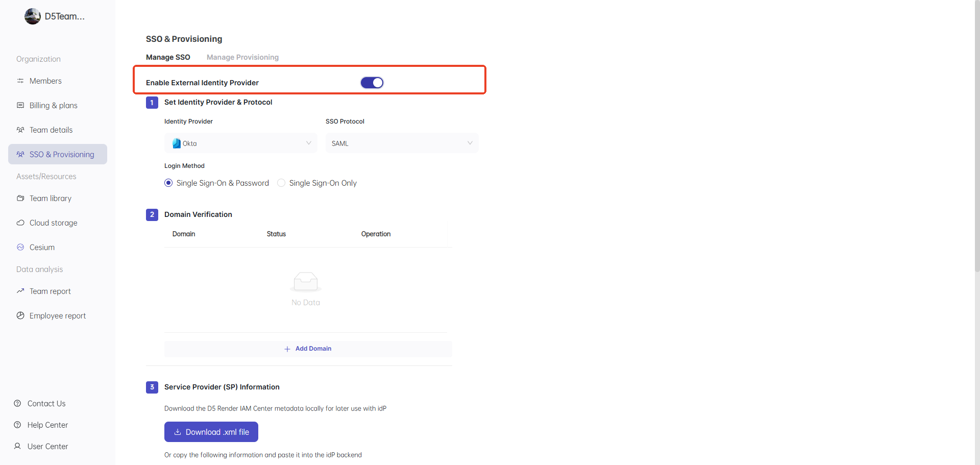
Task: Click the Cloud storage icon
Action: click(x=20, y=223)
